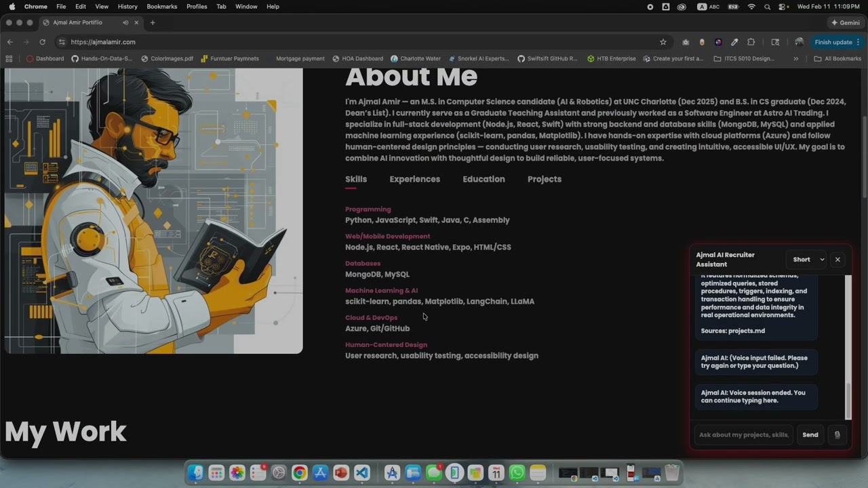Open a new tab with plus button
The image size is (868, 488).
153,22
